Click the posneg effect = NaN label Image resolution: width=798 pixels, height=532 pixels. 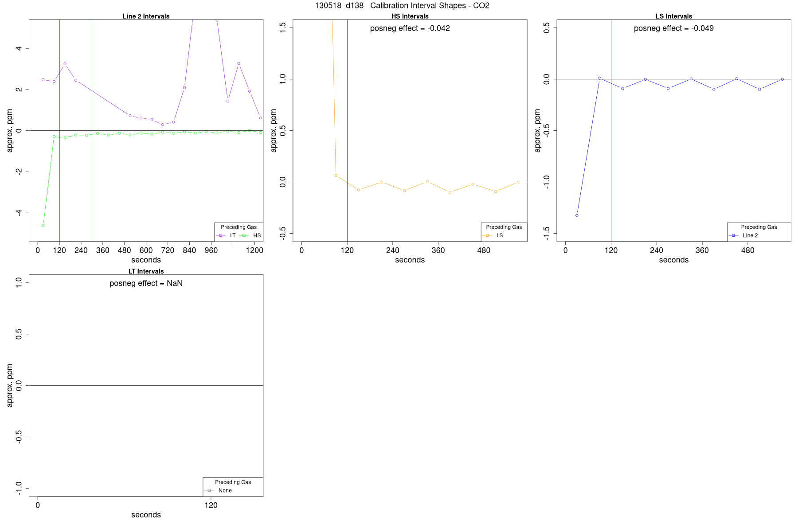tap(146, 283)
